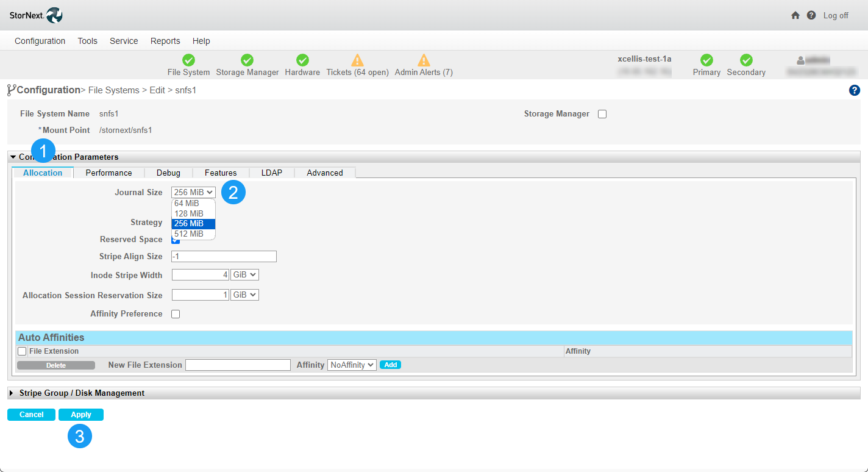868x472 pixels.
Task: Choose 256 MiB journal size option
Action: tap(193, 224)
